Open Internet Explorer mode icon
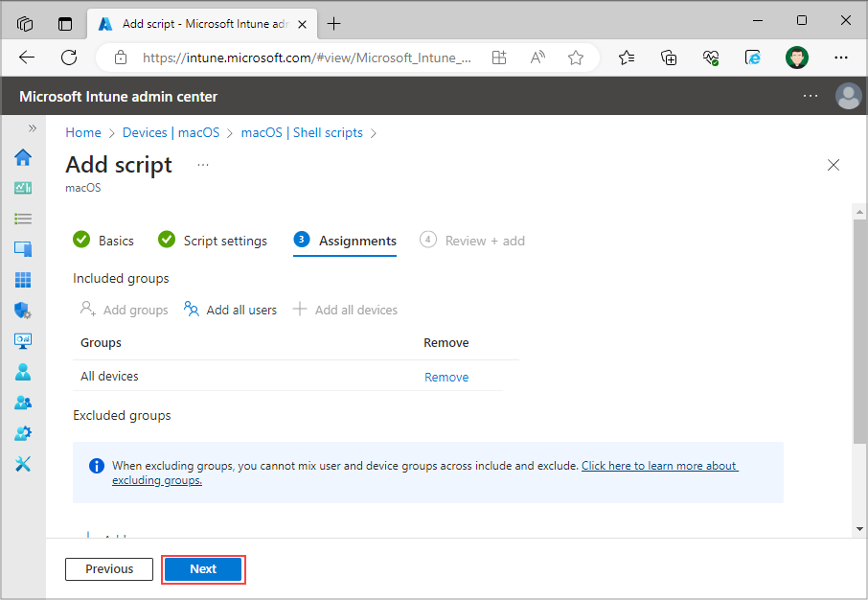Screen dimensions: 868x600 click(x=753, y=58)
